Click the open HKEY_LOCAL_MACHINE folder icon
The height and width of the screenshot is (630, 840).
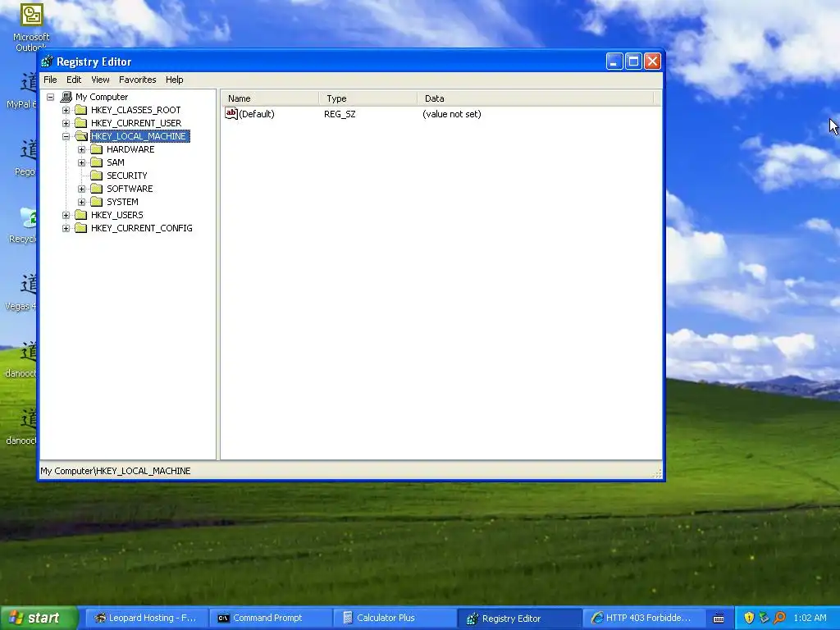click(81, 136)
